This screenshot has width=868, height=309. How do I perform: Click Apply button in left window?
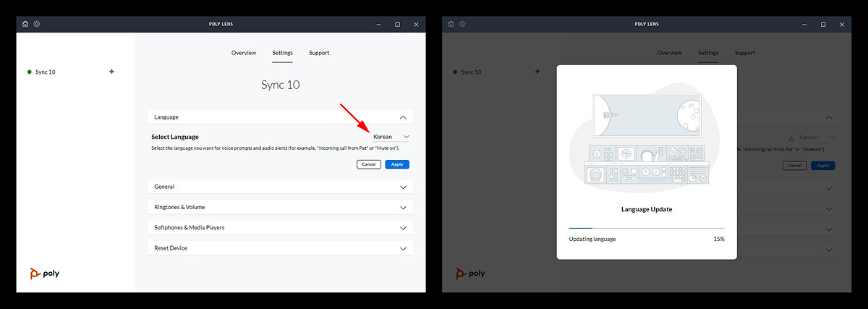[397, 164]
